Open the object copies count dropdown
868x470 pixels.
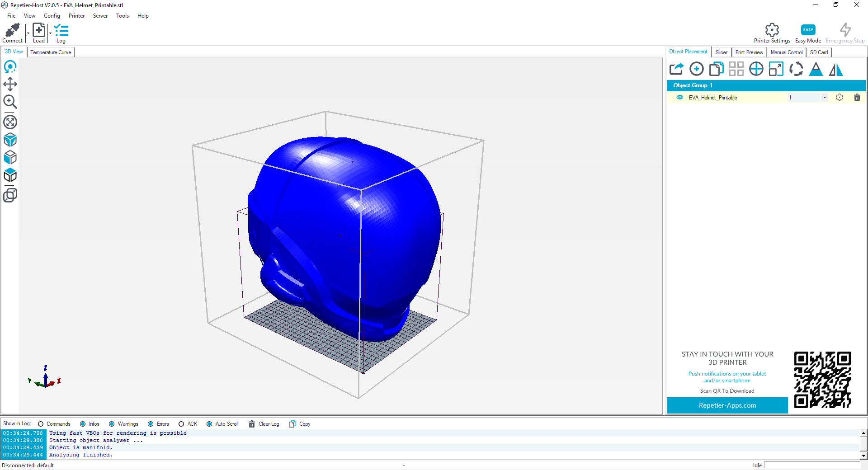[824, 97]
